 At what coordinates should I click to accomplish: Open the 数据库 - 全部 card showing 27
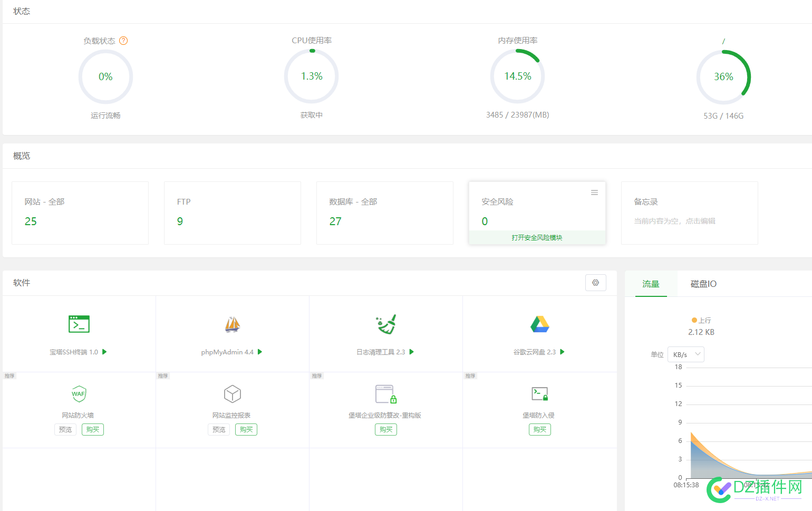pos(385,213)
